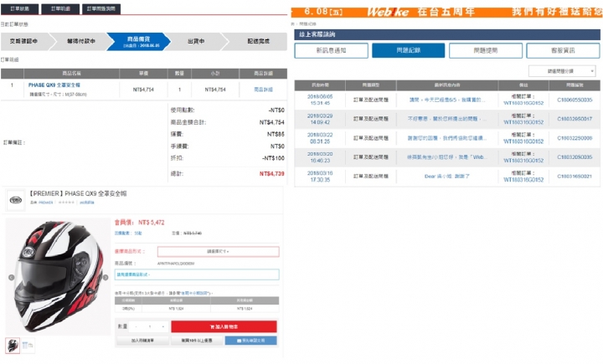Image resolution: width=603 pixels, height=364 pixels.
Task: Open message dated 2018/03/22 08:31:25
Action: pos(320,138)
